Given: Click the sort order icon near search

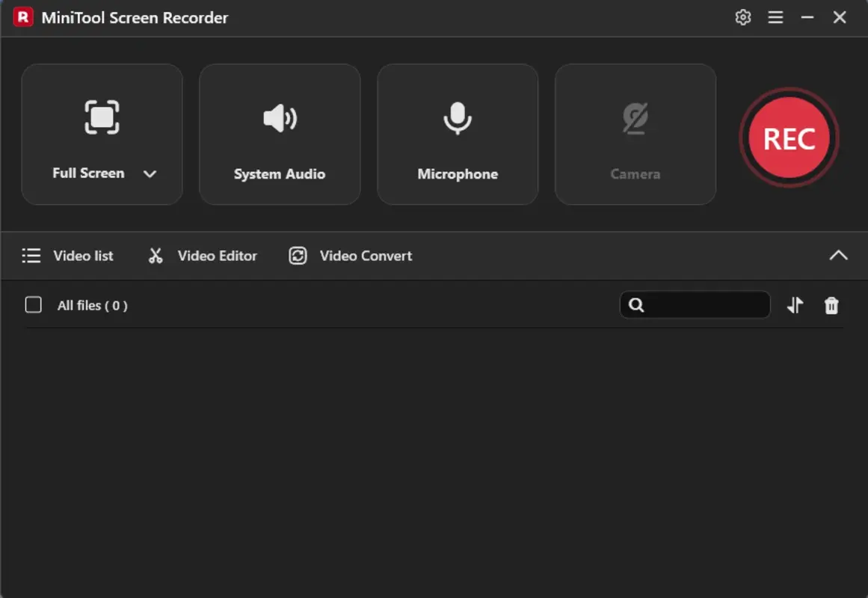Looking at the screenshot, I should (795, 305).
